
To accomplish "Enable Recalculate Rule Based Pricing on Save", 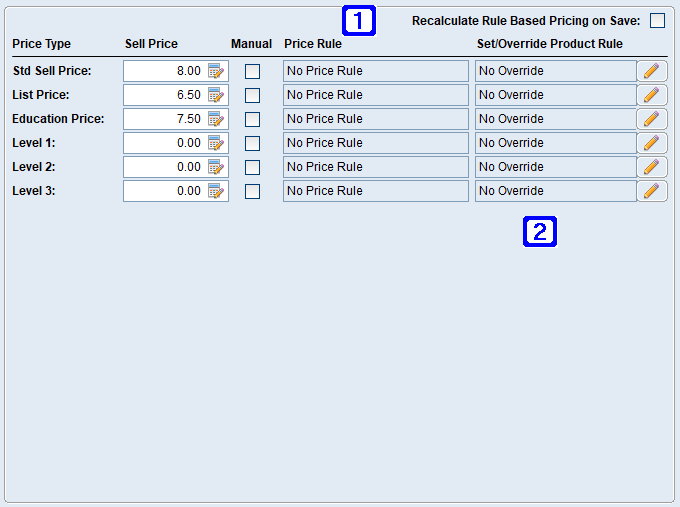I will click(657, 21).
